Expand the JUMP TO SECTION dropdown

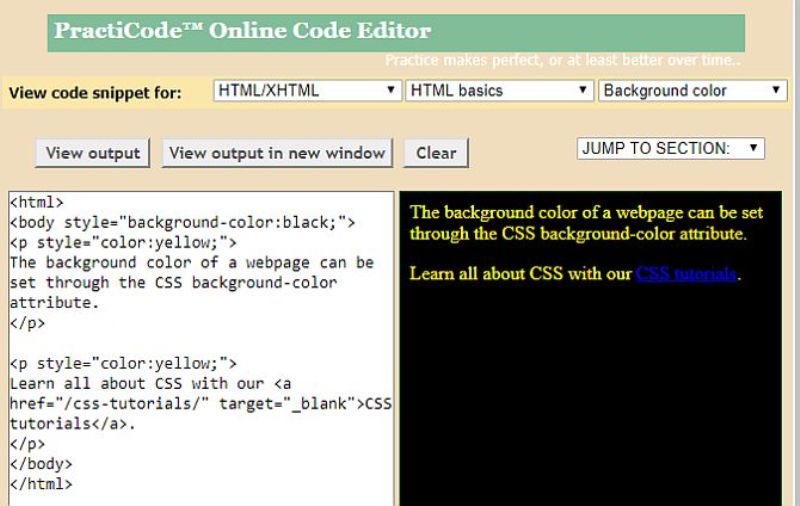coord(670,148)
